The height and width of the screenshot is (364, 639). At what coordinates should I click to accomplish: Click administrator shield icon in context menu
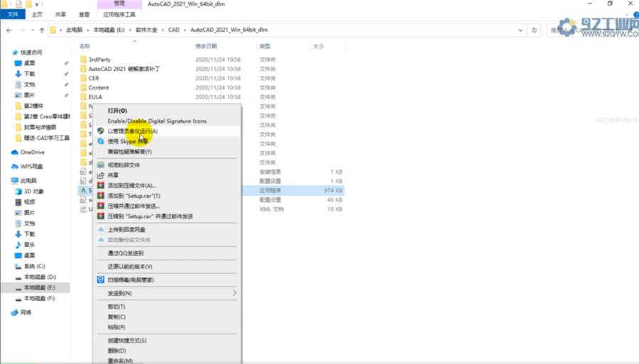pos(101,131)
